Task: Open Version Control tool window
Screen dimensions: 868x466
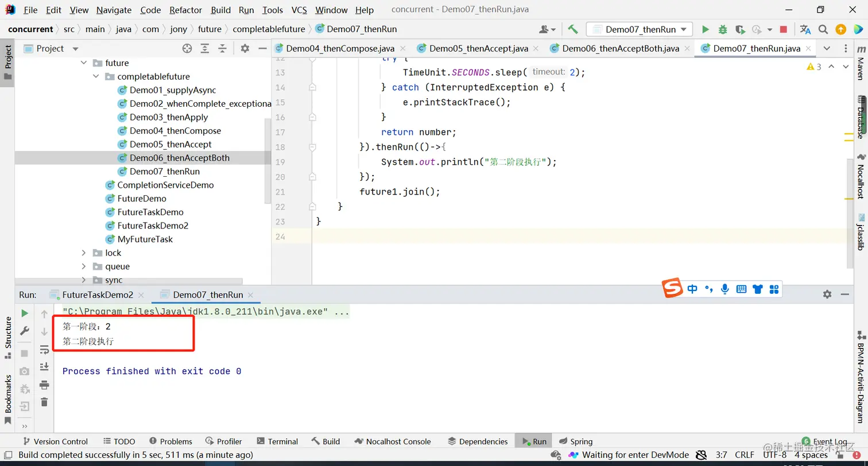Action: tap(55, 441)
